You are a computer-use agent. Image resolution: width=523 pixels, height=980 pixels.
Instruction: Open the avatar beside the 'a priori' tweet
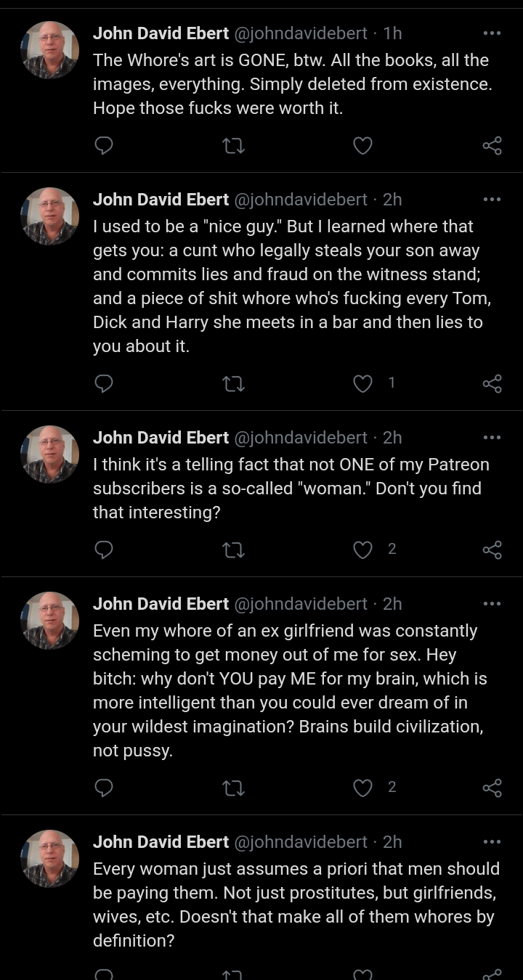tap(49, 859)
